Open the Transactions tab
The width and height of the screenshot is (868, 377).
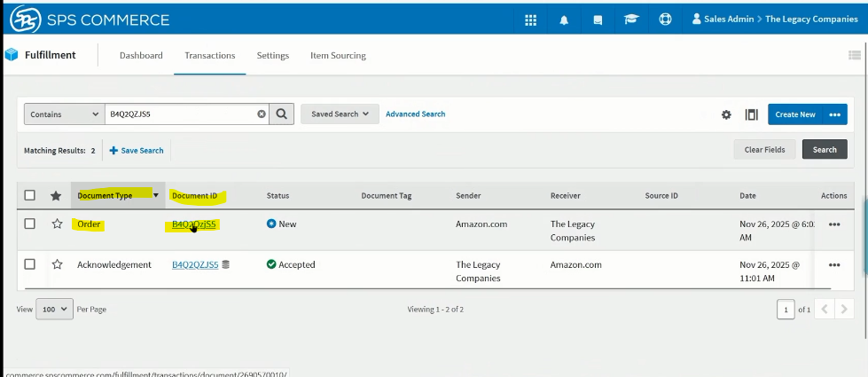pyautogui.click(x=210, y=55)
